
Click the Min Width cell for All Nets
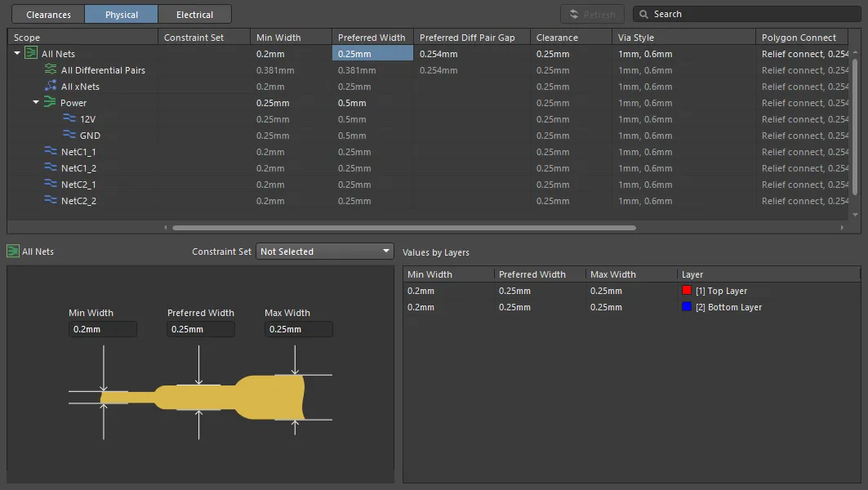tap(291, 54)
